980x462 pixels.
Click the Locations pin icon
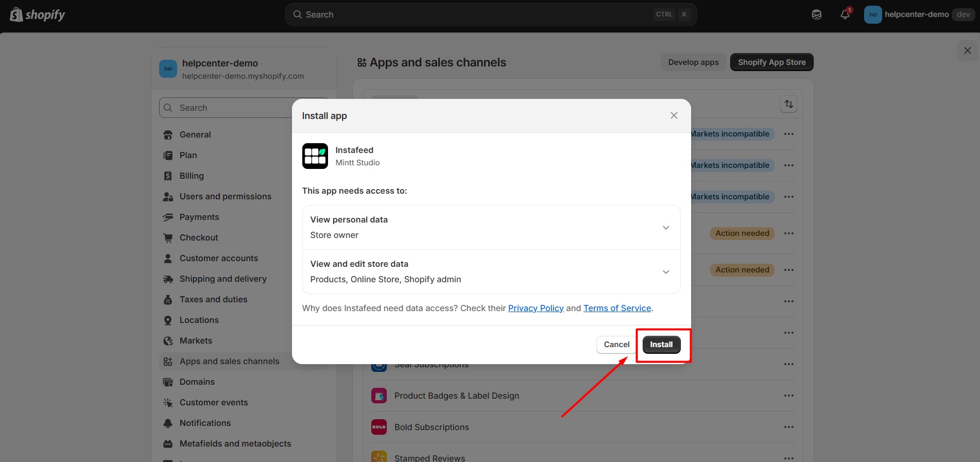point(168,320)
